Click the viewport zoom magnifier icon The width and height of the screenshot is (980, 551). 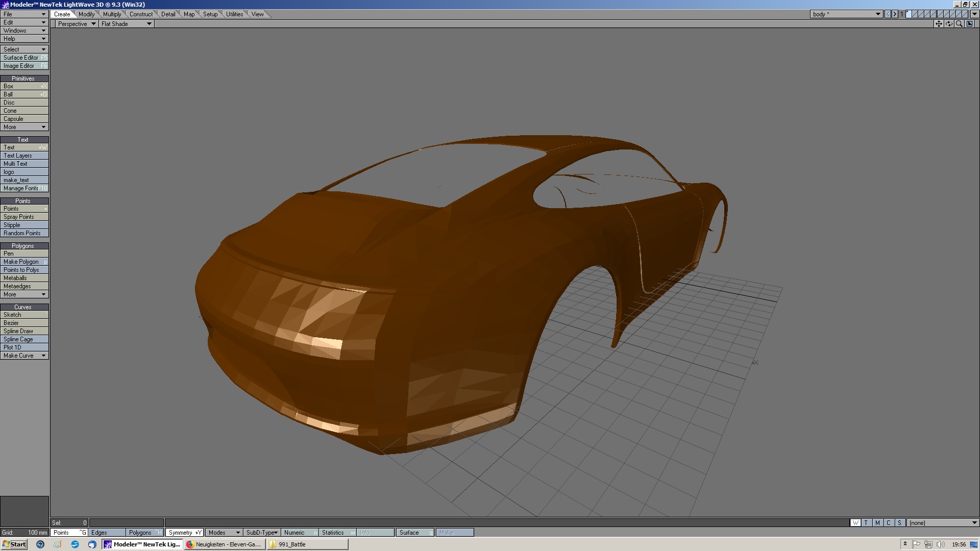tap(959, 24)
